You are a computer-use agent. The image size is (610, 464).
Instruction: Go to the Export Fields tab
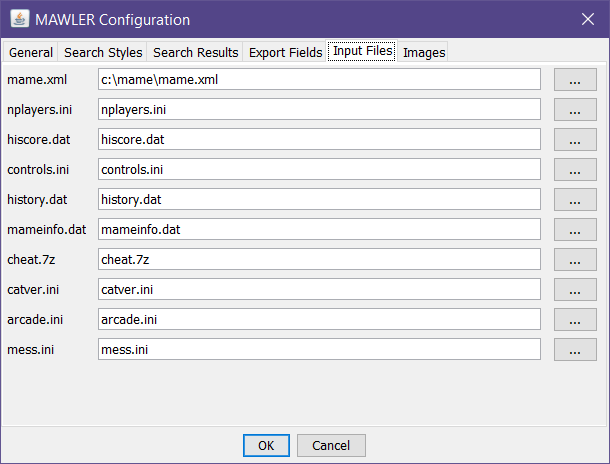(x=285, y=52)
